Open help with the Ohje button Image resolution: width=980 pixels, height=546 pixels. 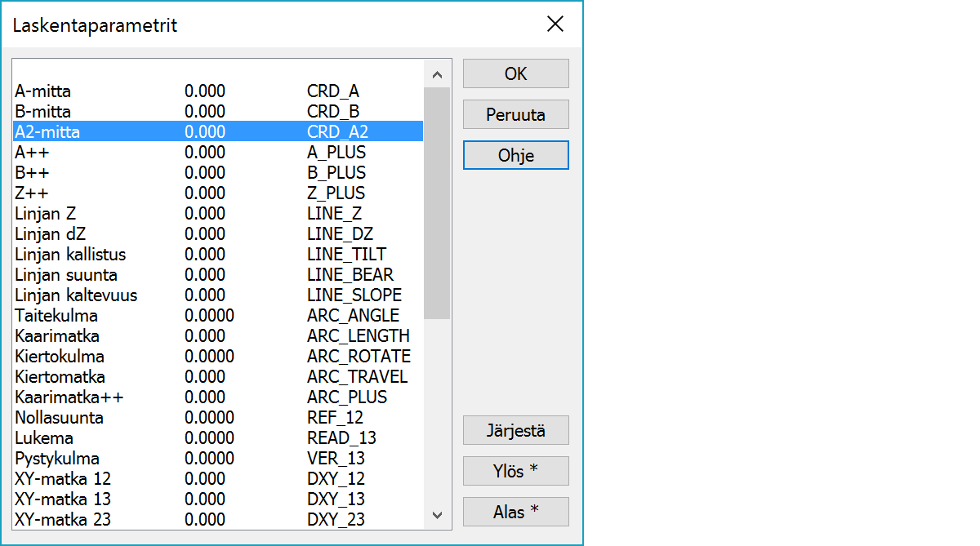[515, 155]
